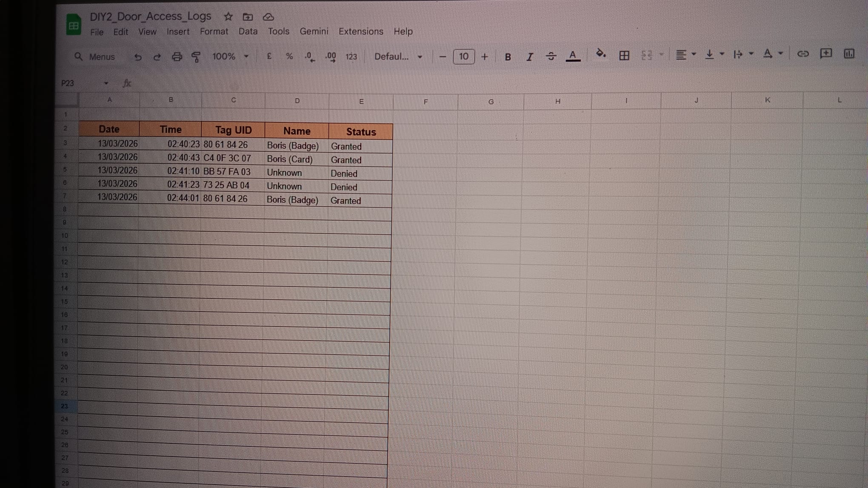Click the insert link icon

click(x=802, y=54)
